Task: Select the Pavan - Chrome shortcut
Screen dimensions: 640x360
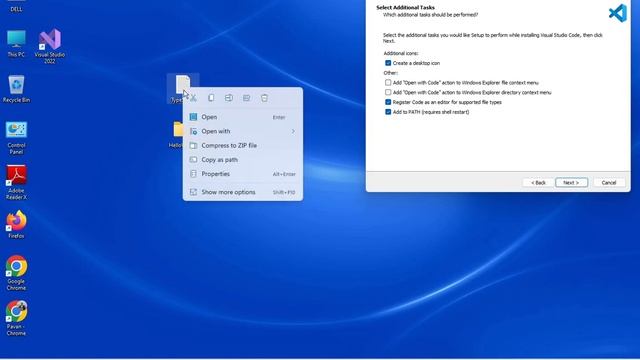Action: tap(16, 318)
